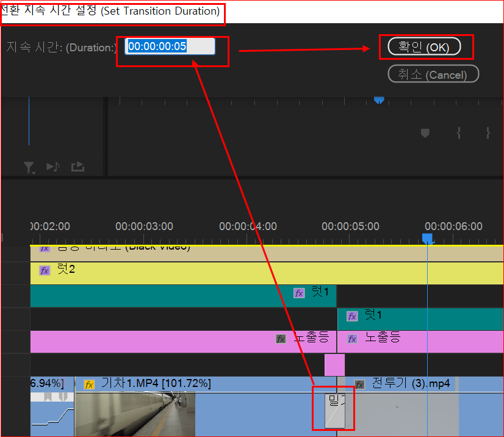Click the timeline ruler at 00:00:04:00
Screen dimensions: 504x437
click(248, 226)
